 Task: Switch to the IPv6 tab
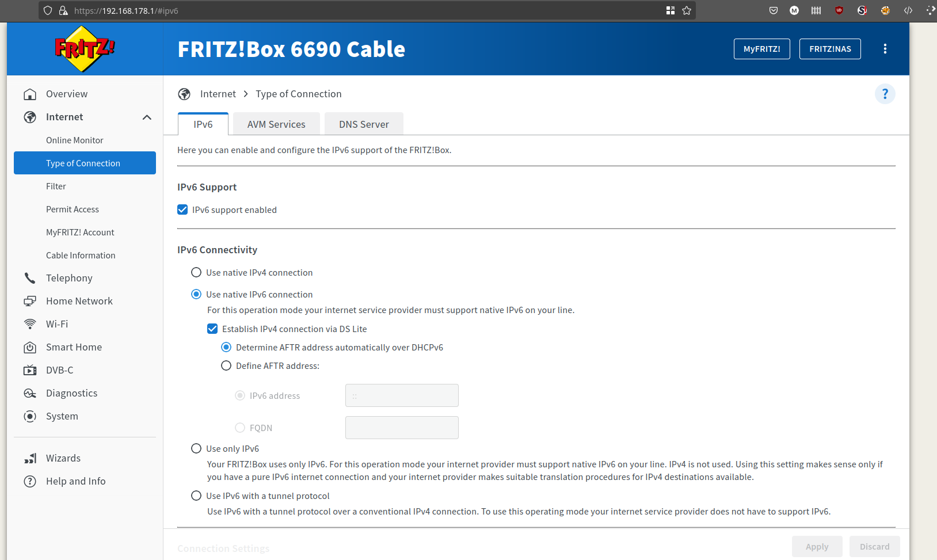[x=203, y=124]
